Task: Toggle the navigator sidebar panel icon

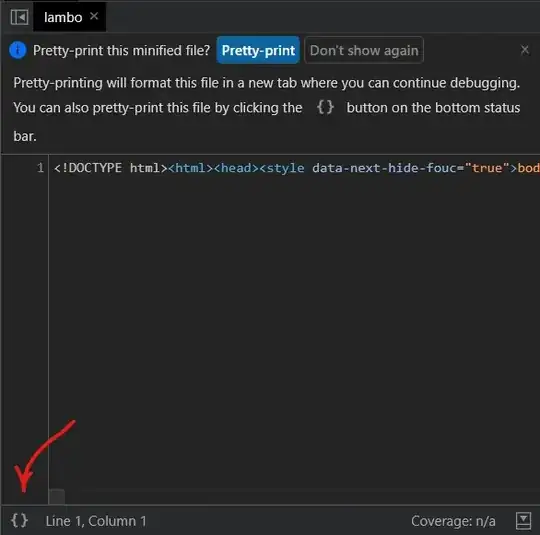Action: 19,17
